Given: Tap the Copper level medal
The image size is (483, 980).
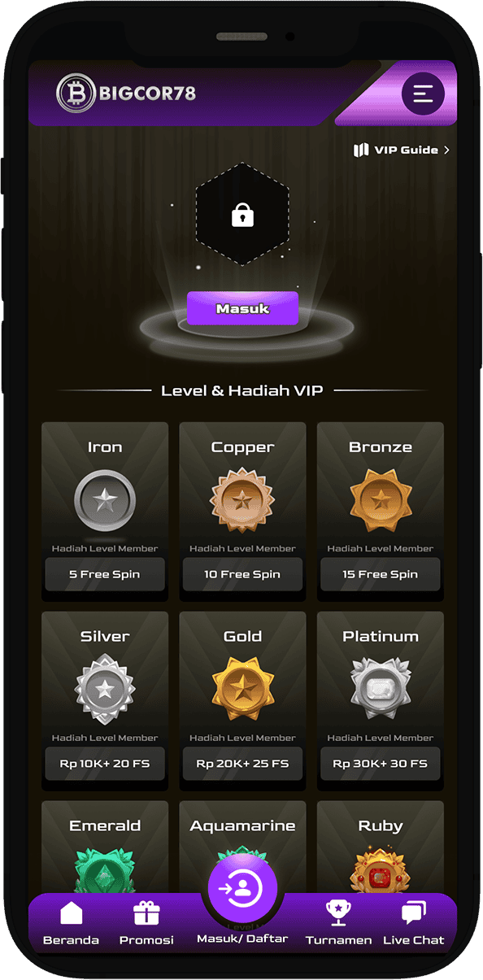Looking at the screenshot, I should (x=242, y=501).
